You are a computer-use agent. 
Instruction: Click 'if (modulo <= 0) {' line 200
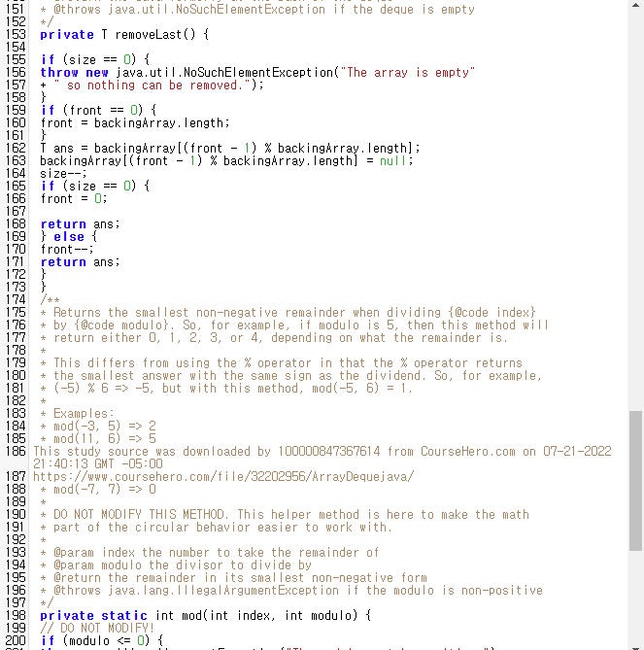(102, 641)
